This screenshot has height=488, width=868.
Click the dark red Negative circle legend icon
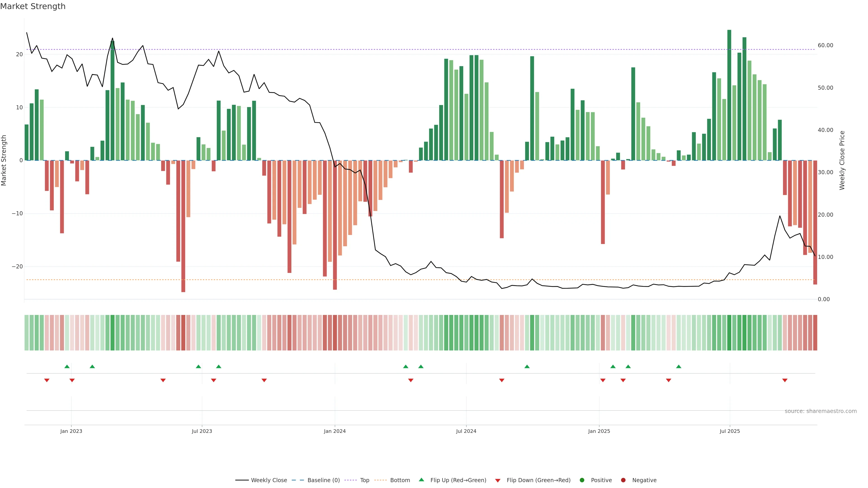tap(623, 480)
